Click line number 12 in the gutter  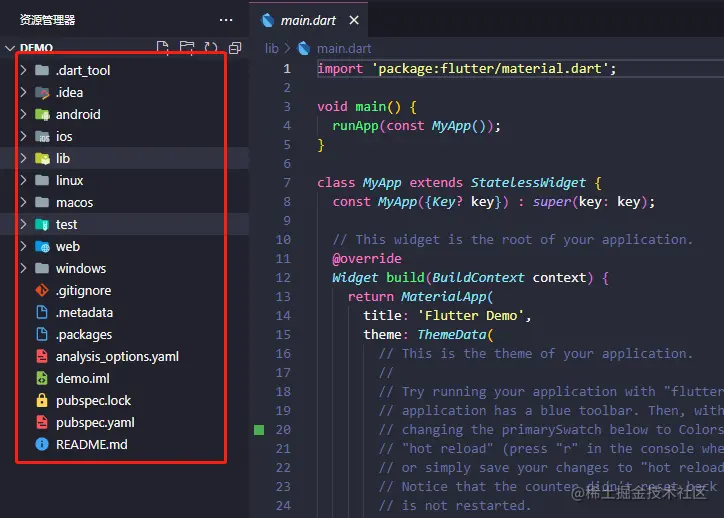[x=283, y=277]
